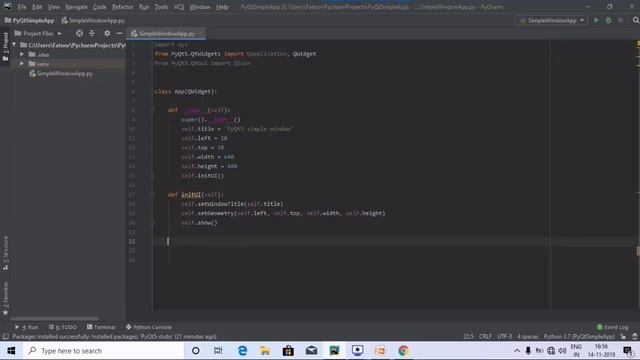Open the Refactor menu

click(122, 7)
